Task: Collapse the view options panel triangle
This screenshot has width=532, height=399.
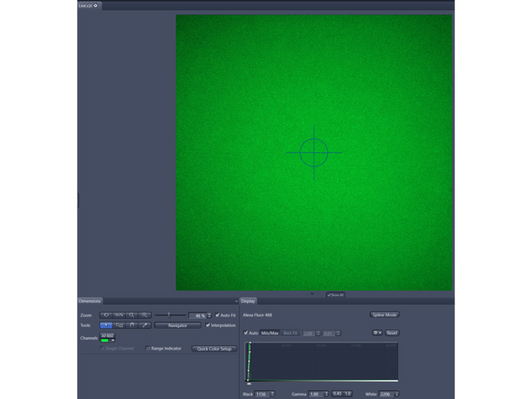Action: tap(313, 294)
